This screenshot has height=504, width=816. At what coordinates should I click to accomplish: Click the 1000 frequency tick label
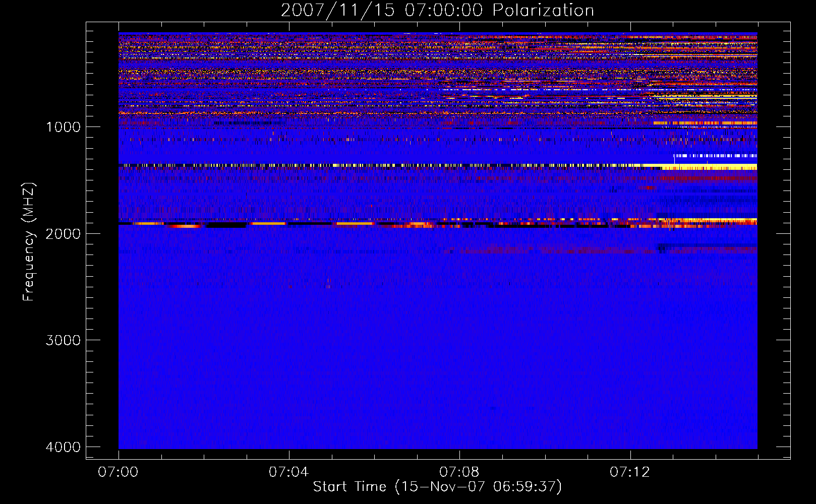click(x=63, y=127)
